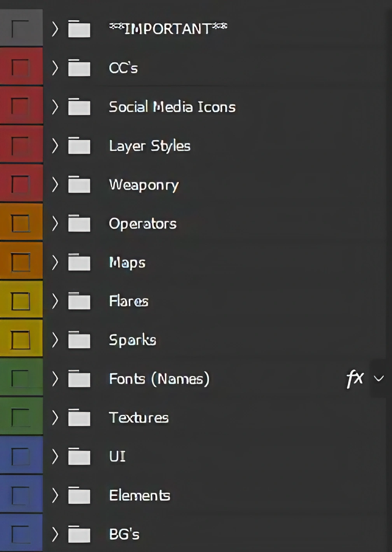
Task: Toggle visibility box for Elements group
Action: (x=21, y=495)
